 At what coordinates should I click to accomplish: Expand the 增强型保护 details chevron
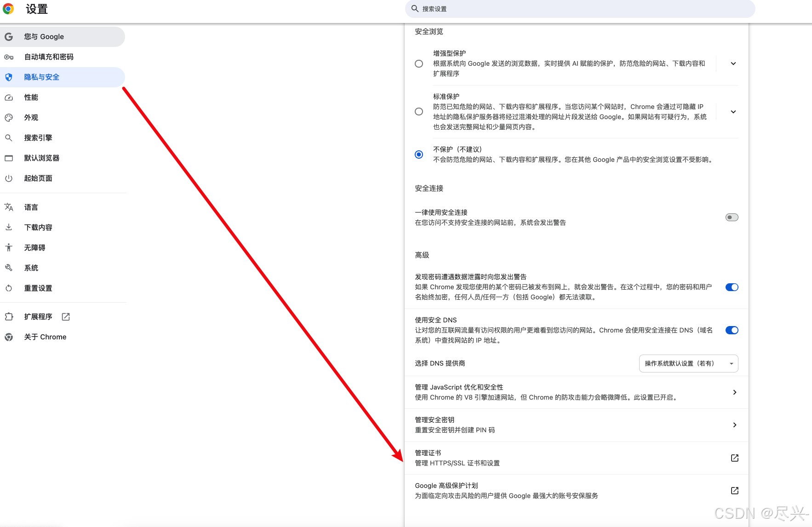point(733,63)
